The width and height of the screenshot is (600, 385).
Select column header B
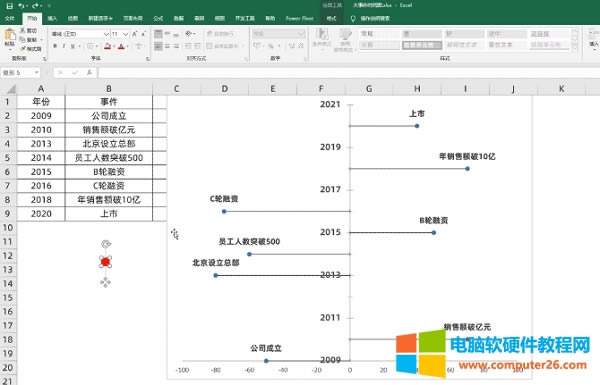point(109,89)
